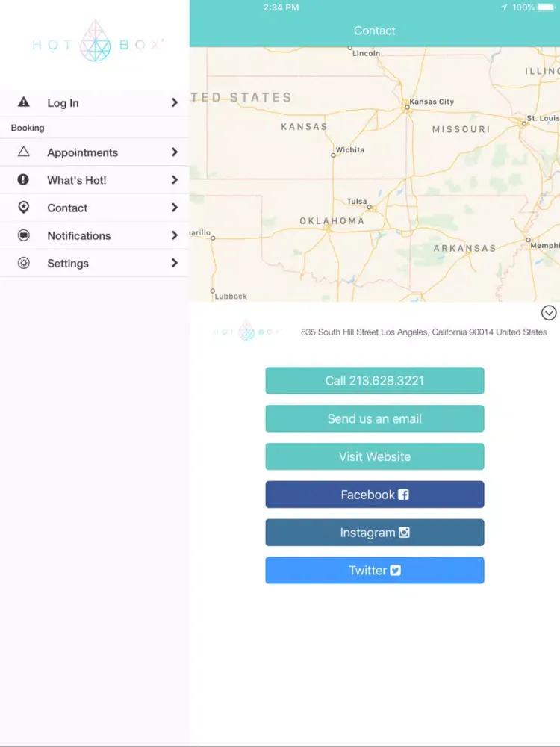Open What's Hot! chevron arrow
This screenshot has height=747, width=560.
[x=174, y=179]
